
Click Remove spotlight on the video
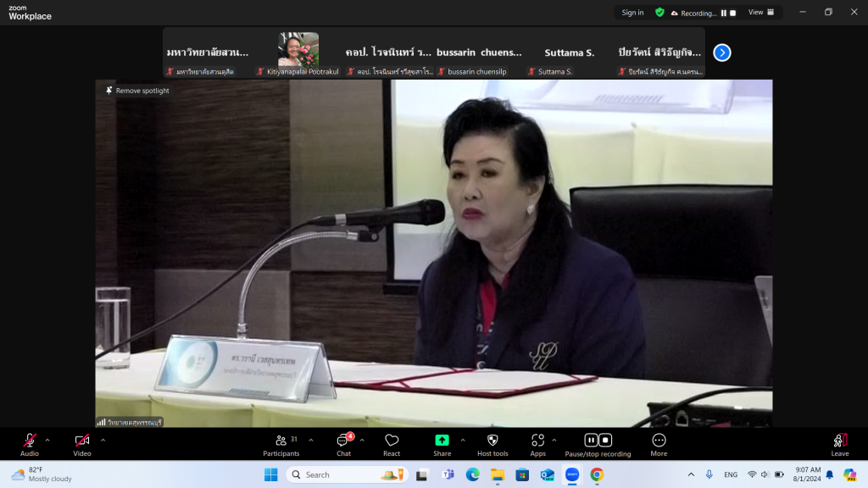click(x=137, y=91)
